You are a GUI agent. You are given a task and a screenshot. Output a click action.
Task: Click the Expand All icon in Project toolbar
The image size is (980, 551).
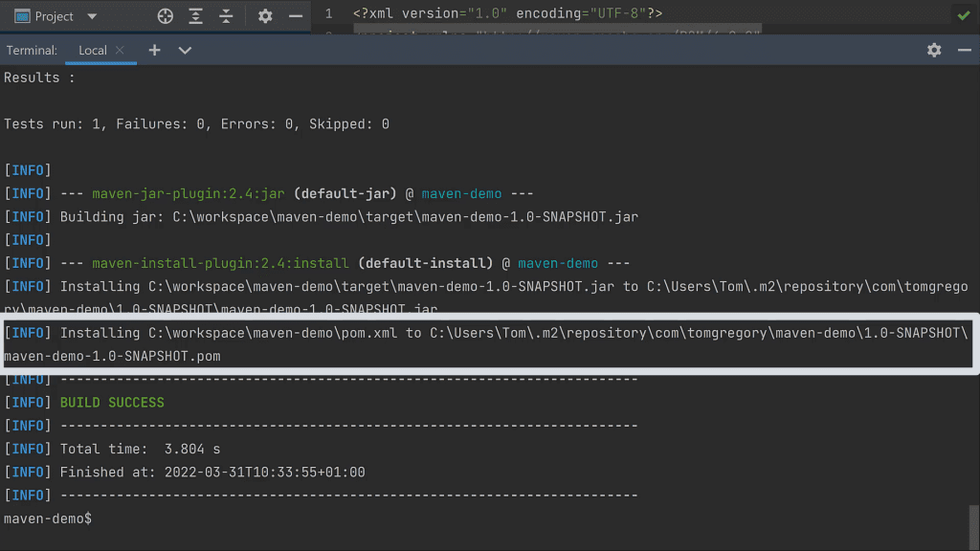[195, 16]
